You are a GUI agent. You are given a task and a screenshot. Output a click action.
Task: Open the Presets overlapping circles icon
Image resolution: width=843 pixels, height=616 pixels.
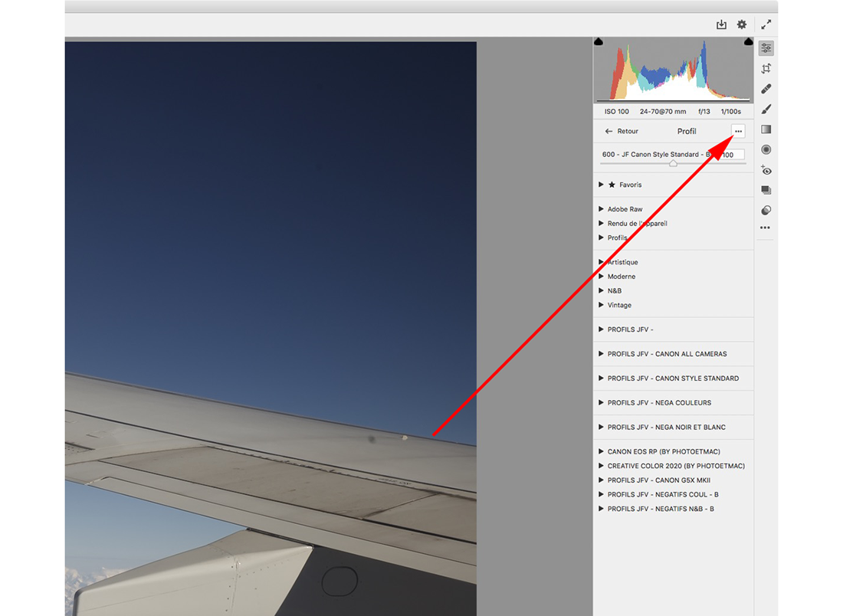(x=766, y=210)
